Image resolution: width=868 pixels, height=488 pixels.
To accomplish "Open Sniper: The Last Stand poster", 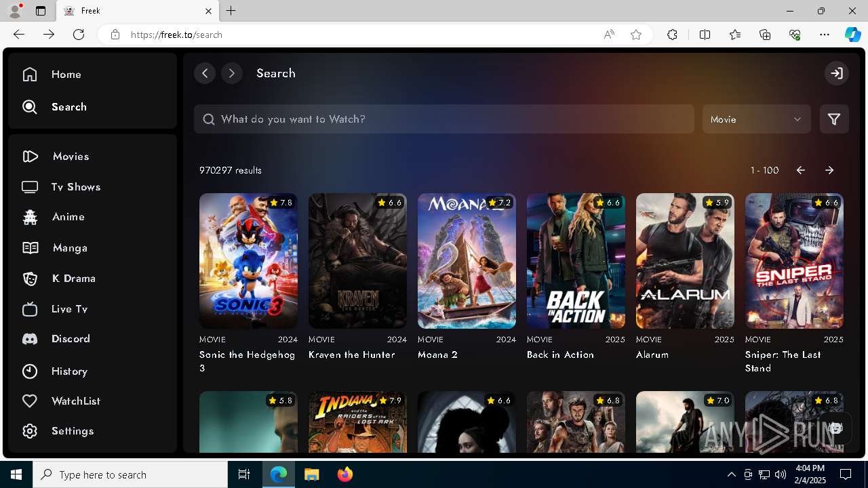I will pos(794,261).
